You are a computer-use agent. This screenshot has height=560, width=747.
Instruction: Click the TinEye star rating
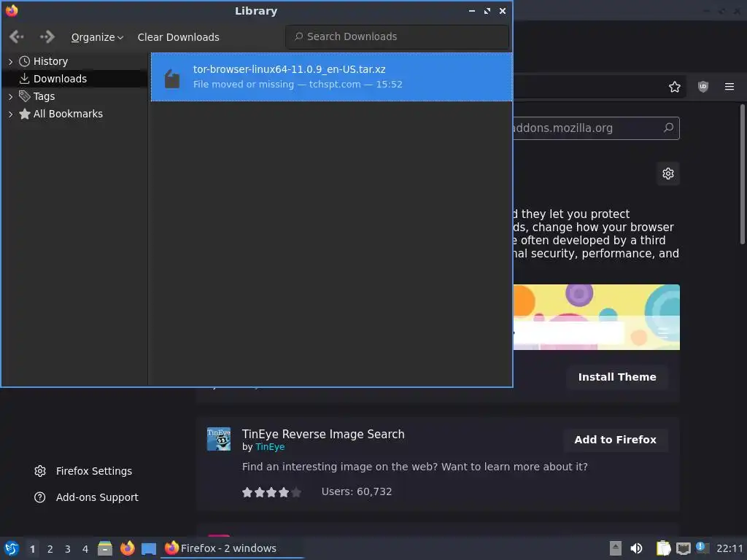tap(271, 492)
